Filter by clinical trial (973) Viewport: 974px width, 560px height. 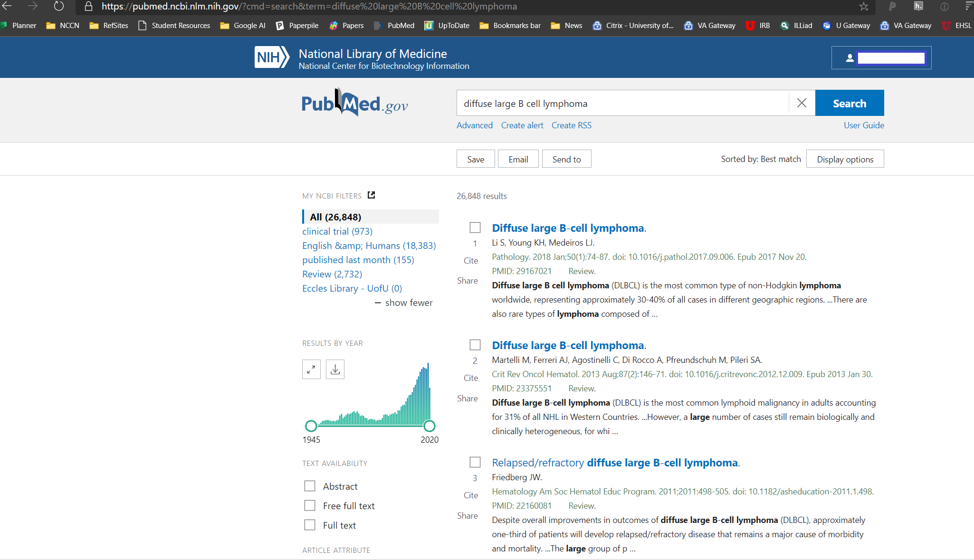337,231
